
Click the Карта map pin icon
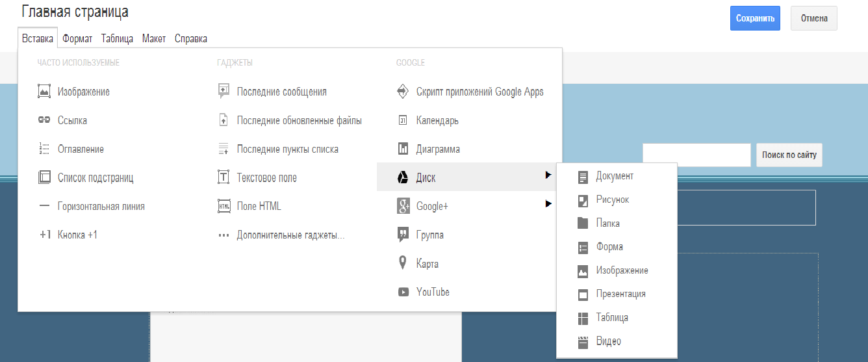403,263
